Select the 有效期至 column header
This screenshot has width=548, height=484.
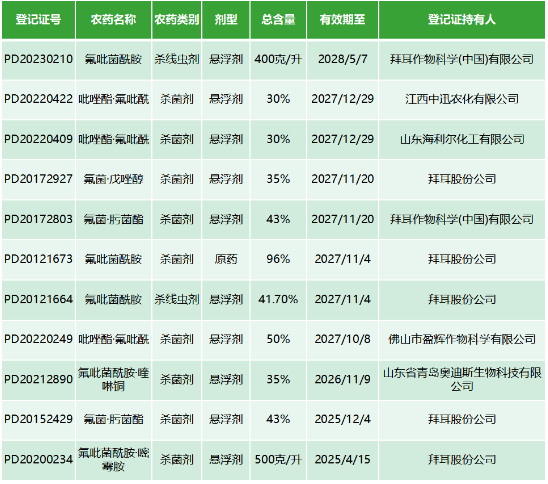tap(342, 20)
